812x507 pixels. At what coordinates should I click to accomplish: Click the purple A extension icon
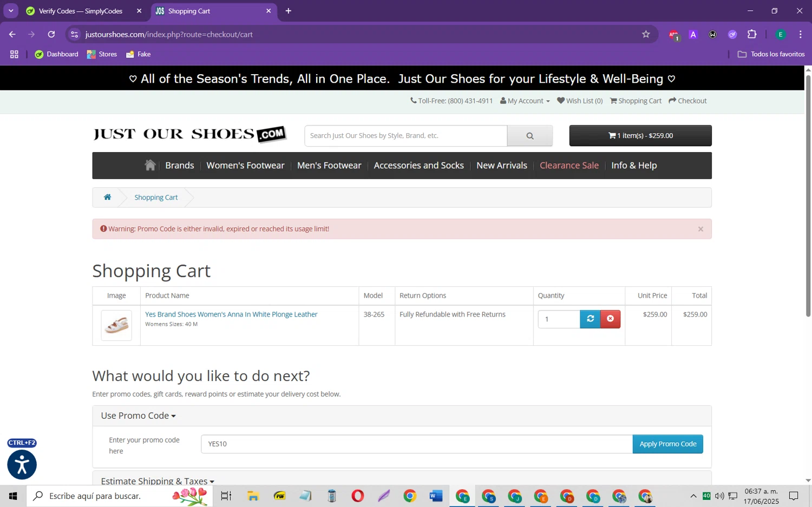coord(693,34)
